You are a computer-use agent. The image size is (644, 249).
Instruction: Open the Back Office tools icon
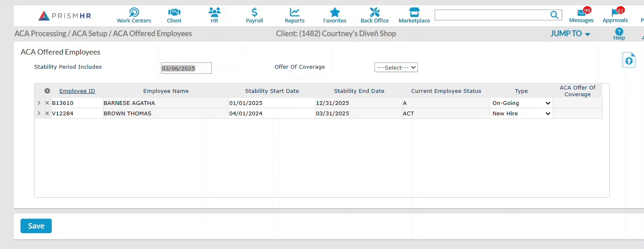click(x=375, y=12)
